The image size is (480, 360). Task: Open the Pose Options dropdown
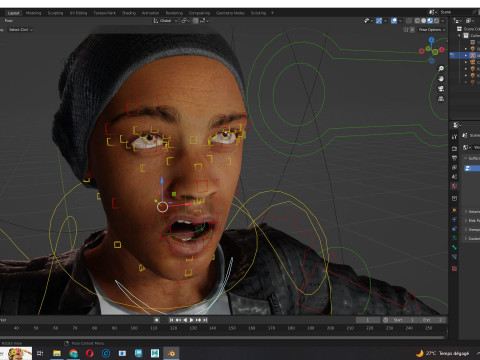pyautogui.click(x=432, y=30)
